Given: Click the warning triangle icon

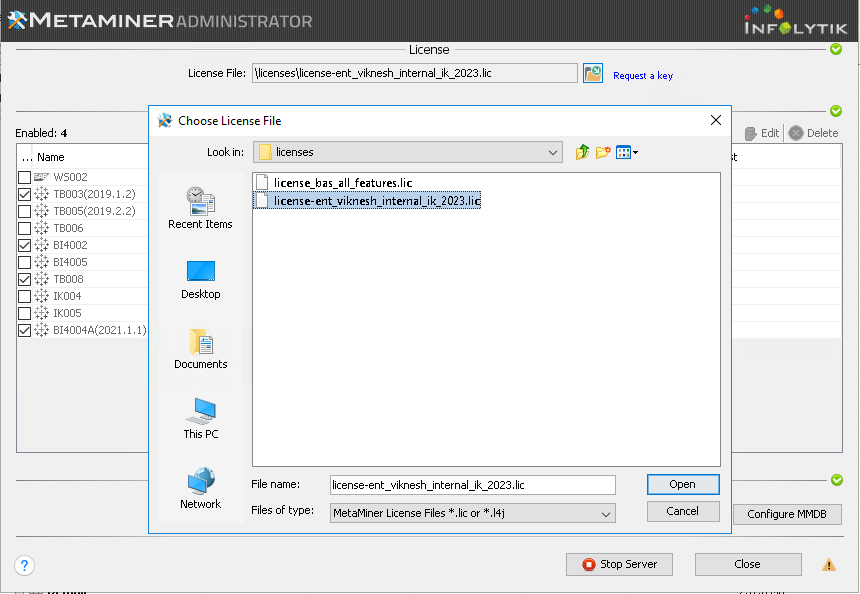Looking at the screenshot, I should (829, 564).
